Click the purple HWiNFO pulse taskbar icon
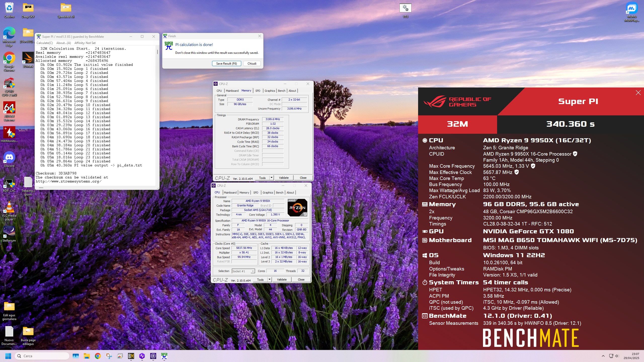Viewport: 644px width, 362px height. tap(142, 356)
